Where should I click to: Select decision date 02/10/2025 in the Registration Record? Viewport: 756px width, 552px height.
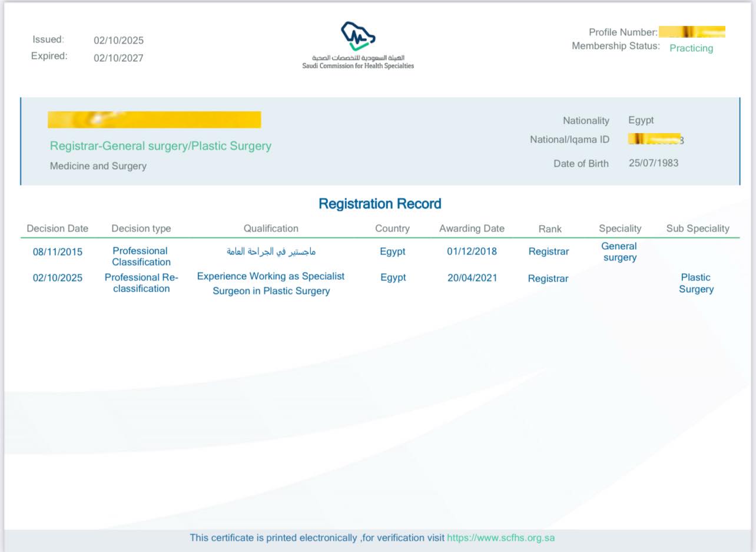click(58, 278)
